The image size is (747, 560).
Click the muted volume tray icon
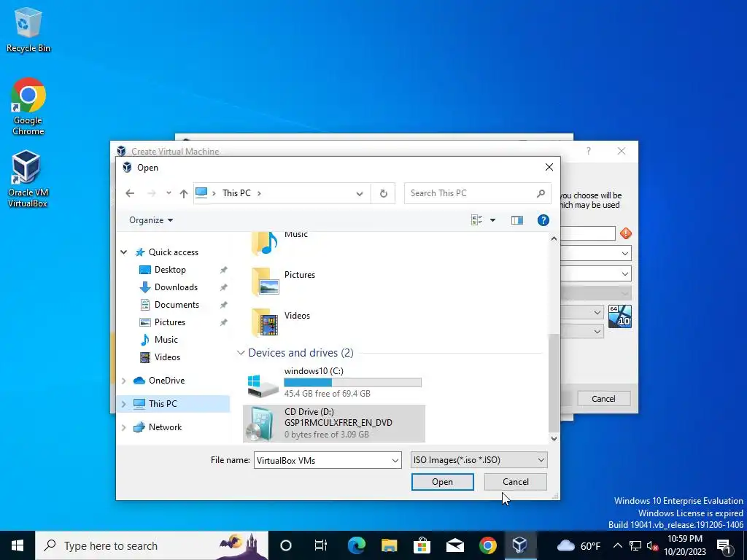[x=653, y=545]
